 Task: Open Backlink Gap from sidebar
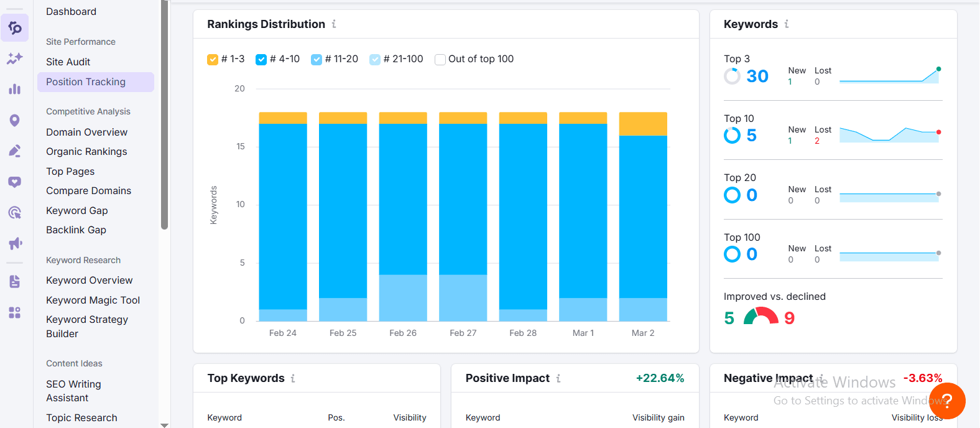(76, 230)
